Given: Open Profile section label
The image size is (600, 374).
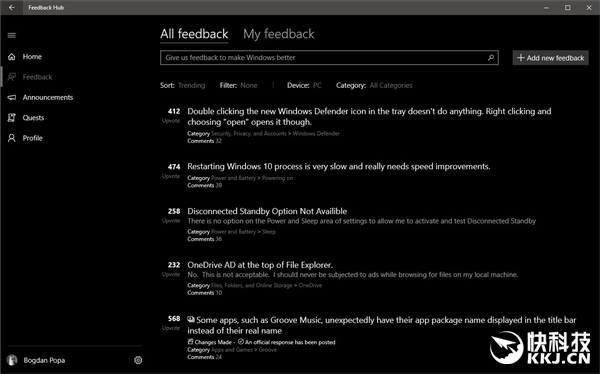Looking at the screenshot, I should click(33, 138).
